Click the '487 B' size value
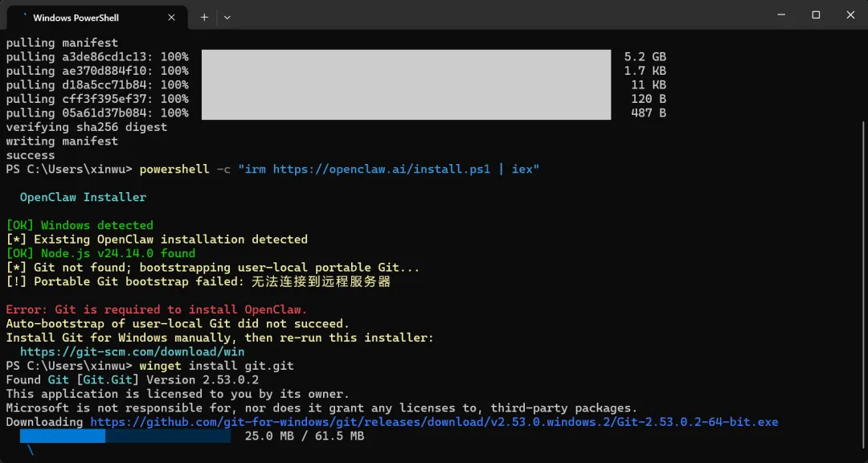868x463 pixels. 649,113
